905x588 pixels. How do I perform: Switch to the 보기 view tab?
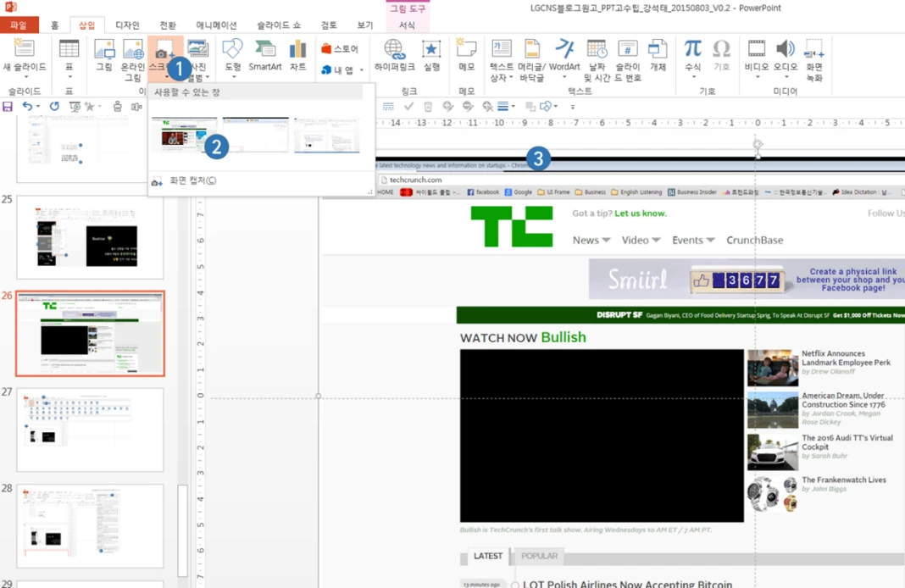(x=364, y=25)
